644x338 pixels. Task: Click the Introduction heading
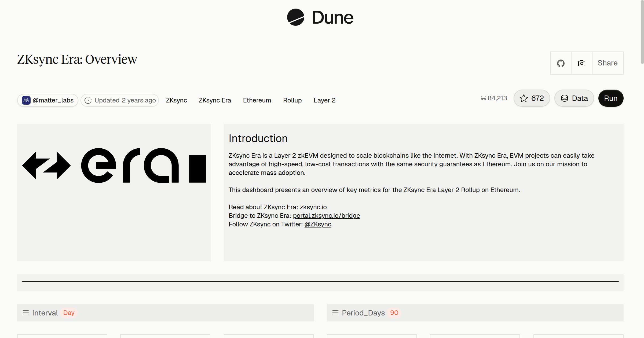(258, 138)
